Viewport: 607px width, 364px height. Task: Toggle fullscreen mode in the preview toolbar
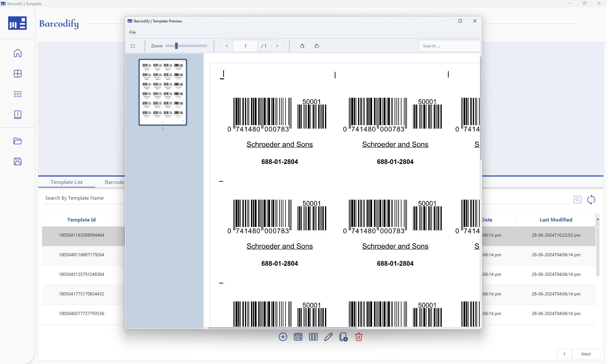[133, 46]
